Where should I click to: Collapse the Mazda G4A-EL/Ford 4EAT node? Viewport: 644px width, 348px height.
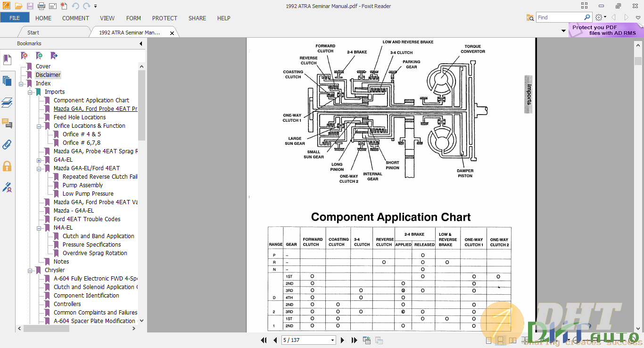39,168
